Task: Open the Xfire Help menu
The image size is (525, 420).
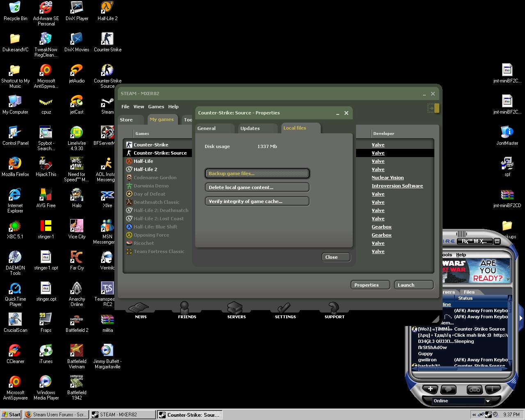Action: pyautogui.click(x=461, y=255)
